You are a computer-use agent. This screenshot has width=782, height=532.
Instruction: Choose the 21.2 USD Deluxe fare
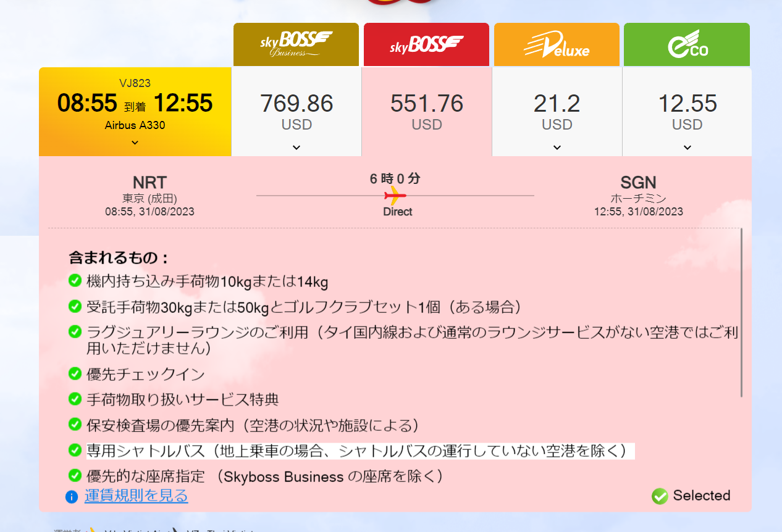pyautogui.click(x=557, y=112)
